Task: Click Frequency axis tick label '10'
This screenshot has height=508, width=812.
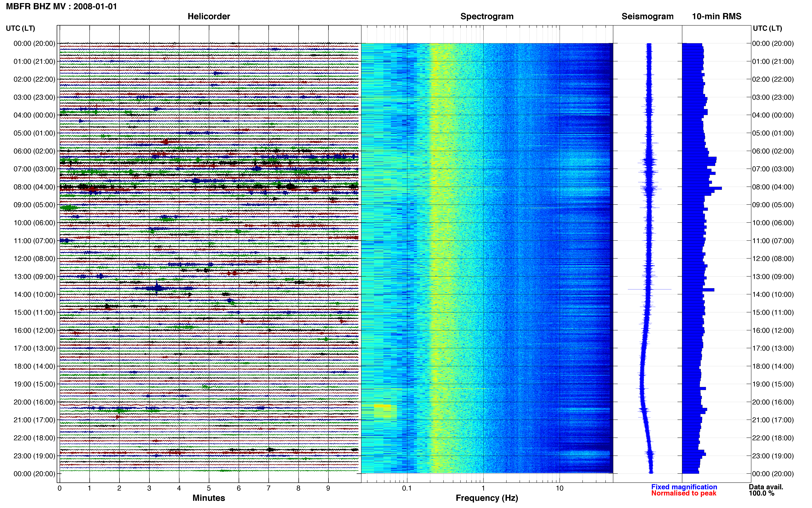Action: click(x=559, y=488)
